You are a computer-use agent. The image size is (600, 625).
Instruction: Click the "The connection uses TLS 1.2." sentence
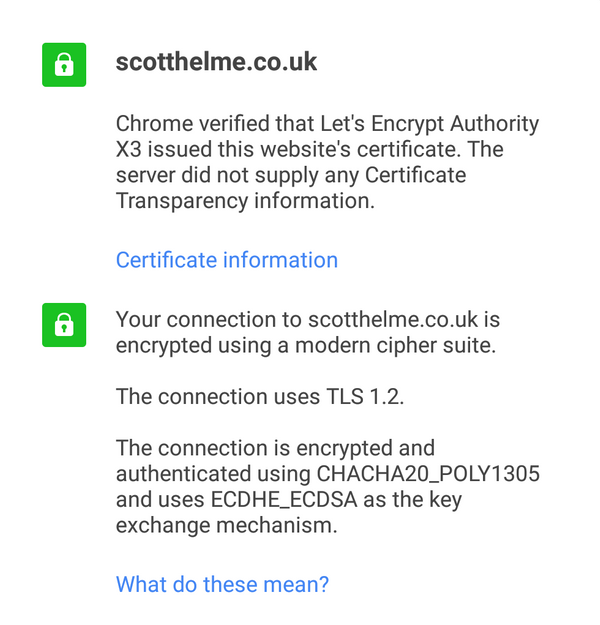(x=260, y=396)
